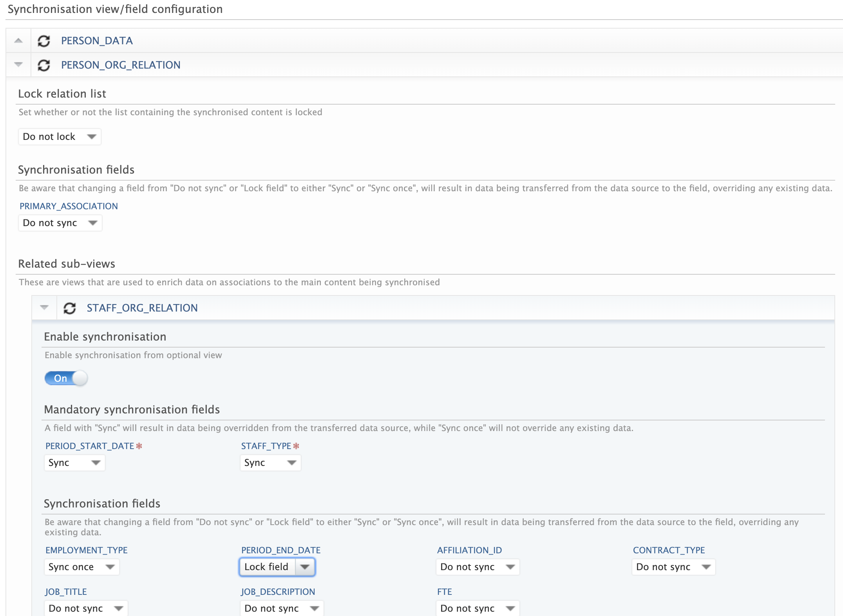The height and width of the screenshot is (616, 843).
Task: Open PERIOD_START_DATE Sync dropdown
Action: (74, 463)
